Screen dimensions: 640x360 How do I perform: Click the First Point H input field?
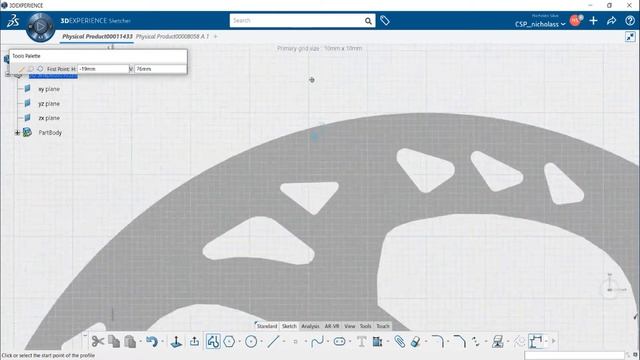point(103,69)
